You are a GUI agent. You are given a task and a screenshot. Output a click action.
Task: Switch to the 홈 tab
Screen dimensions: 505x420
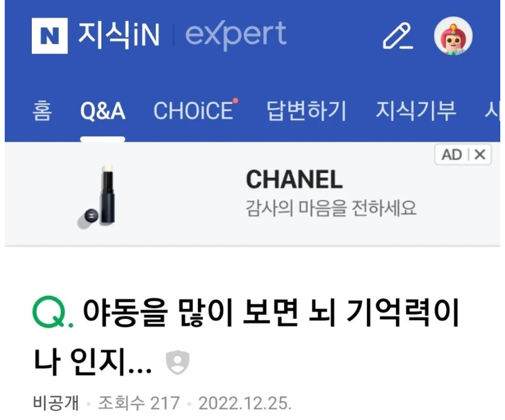click(x=42, y=111)
